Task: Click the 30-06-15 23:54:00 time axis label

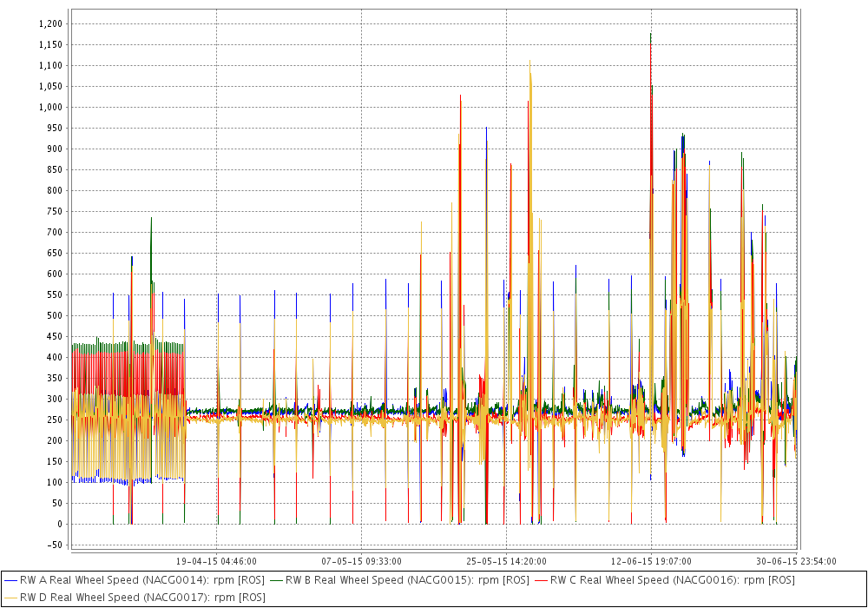Action: 796,561
